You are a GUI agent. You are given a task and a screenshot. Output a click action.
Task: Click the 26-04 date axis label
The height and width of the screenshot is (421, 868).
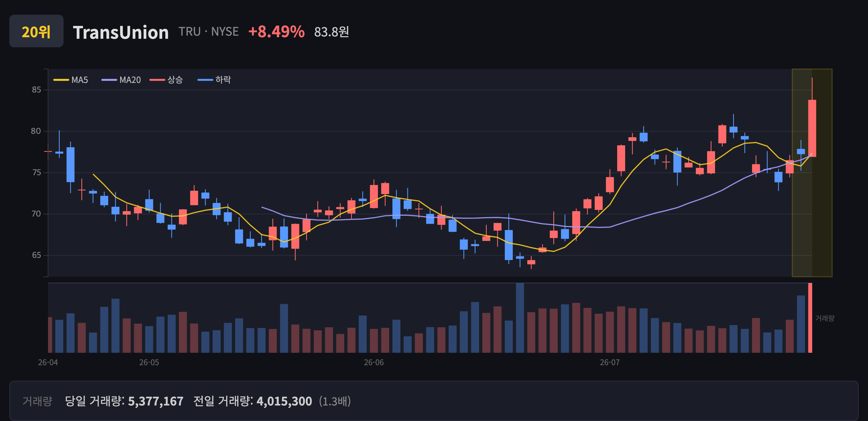coord(48,362)
